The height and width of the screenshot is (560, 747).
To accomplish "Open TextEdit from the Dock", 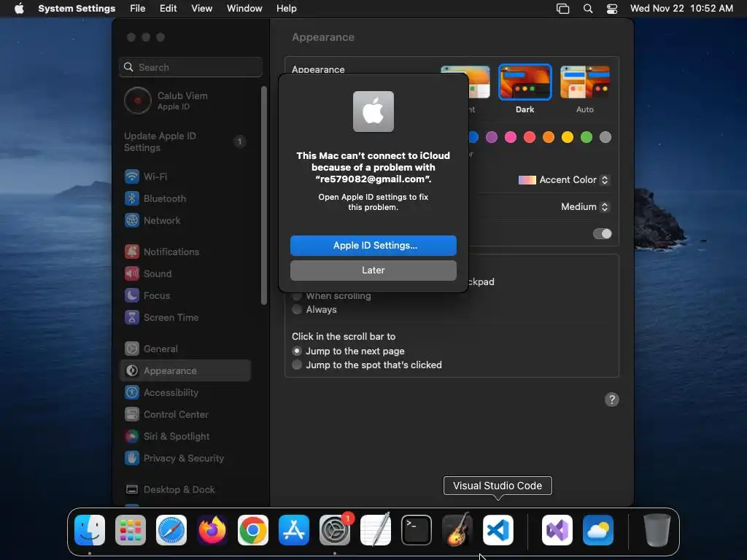I will click(x=376, y=530).
